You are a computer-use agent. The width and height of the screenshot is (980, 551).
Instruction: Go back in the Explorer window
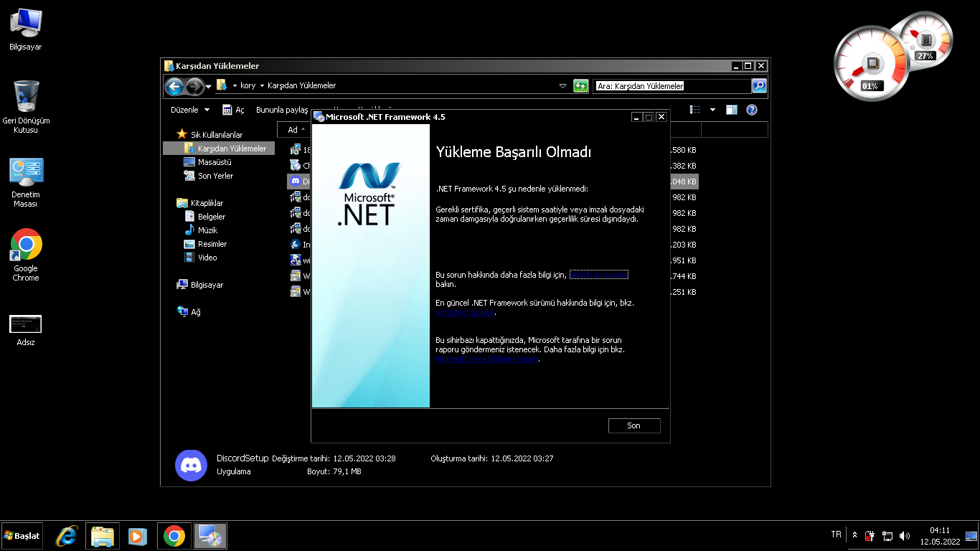pyautogui.click(x=174, y=87)
